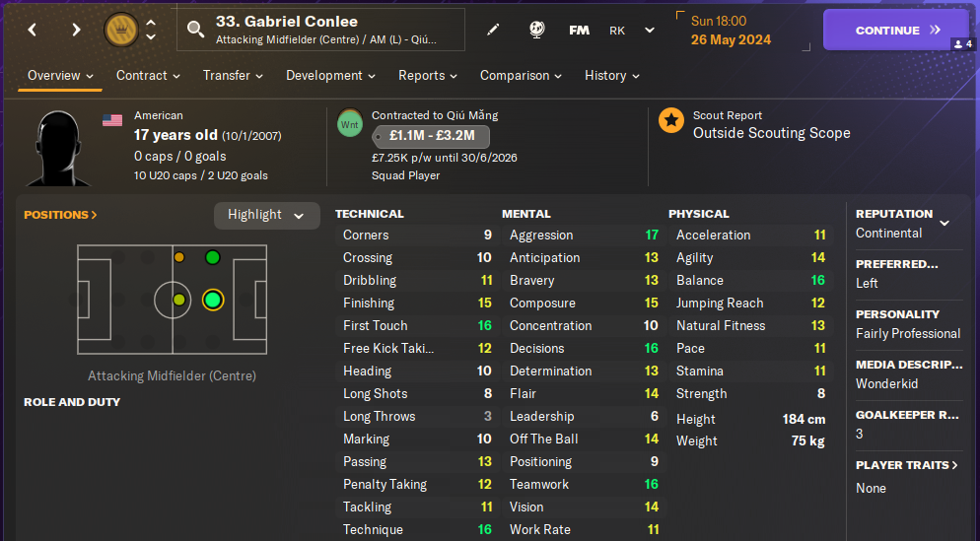Go back to the previous screen
This screenshot has height=541, width=980.
coord(33,30)
